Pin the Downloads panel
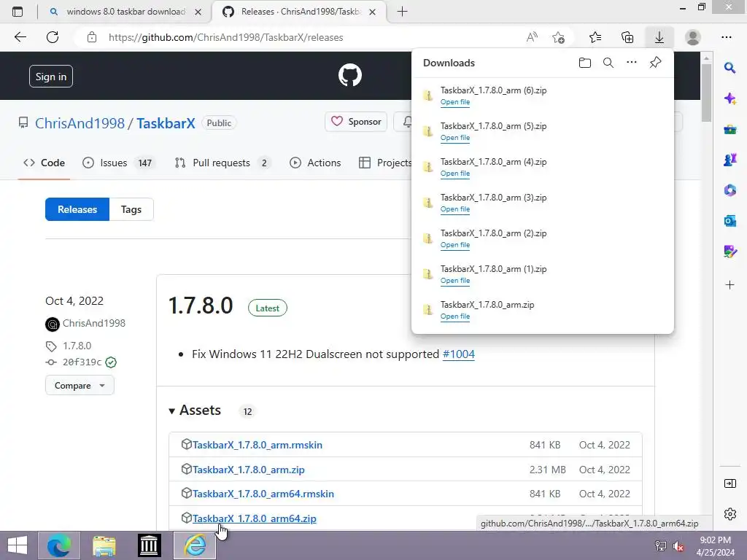The height and width of the screenshot is (560, 747). coord(656,63)
